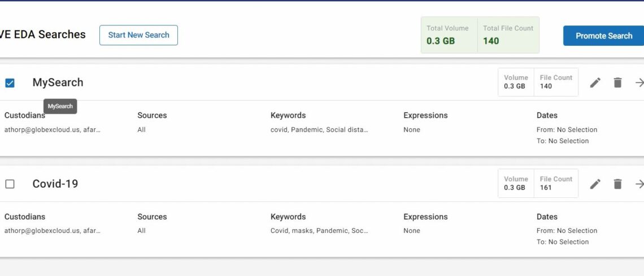
Task: Click MySearch File Count box
Action: tap(555, 82)
